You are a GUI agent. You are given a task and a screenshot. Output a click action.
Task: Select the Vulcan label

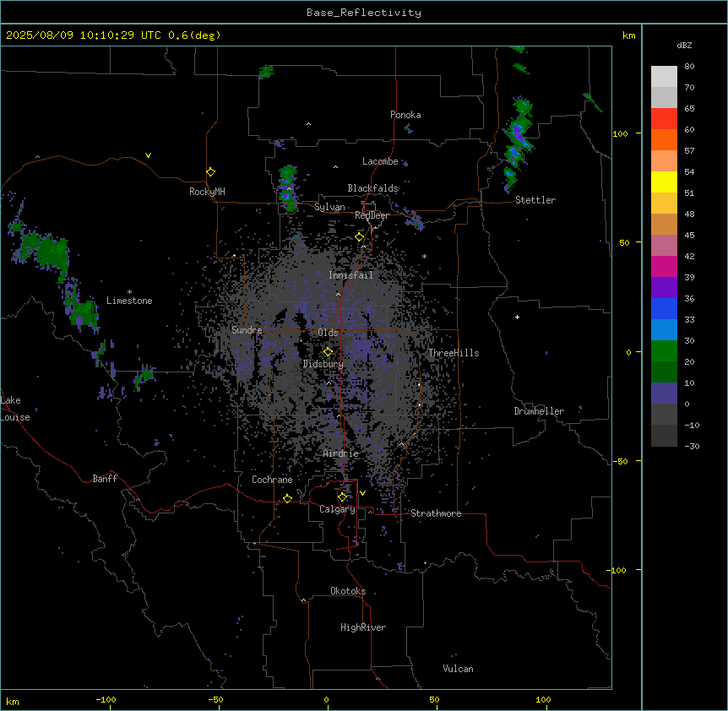click(x=458, y=669)
